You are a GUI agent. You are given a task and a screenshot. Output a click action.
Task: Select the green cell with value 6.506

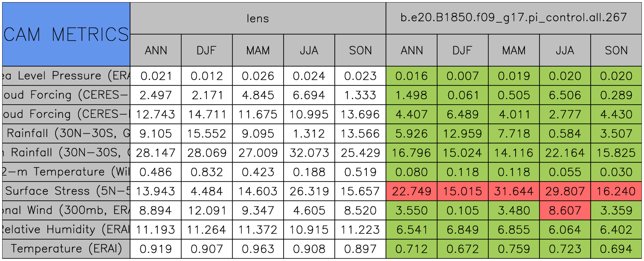coord(565,95)
